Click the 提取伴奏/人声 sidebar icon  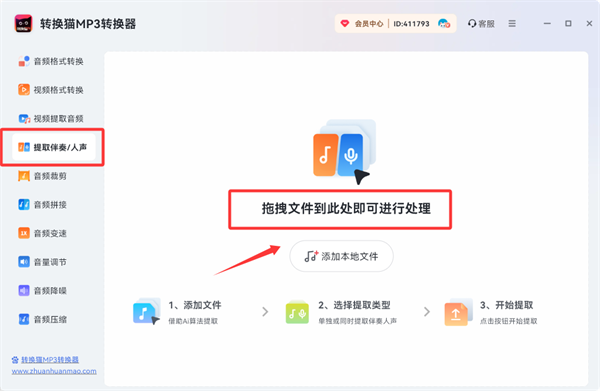[24, 147]
